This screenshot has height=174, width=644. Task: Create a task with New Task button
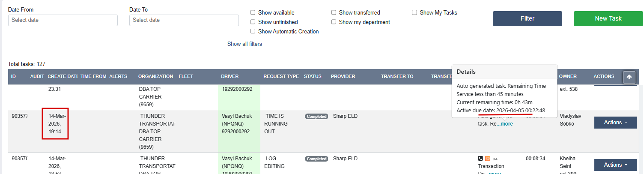click(608, 18)
